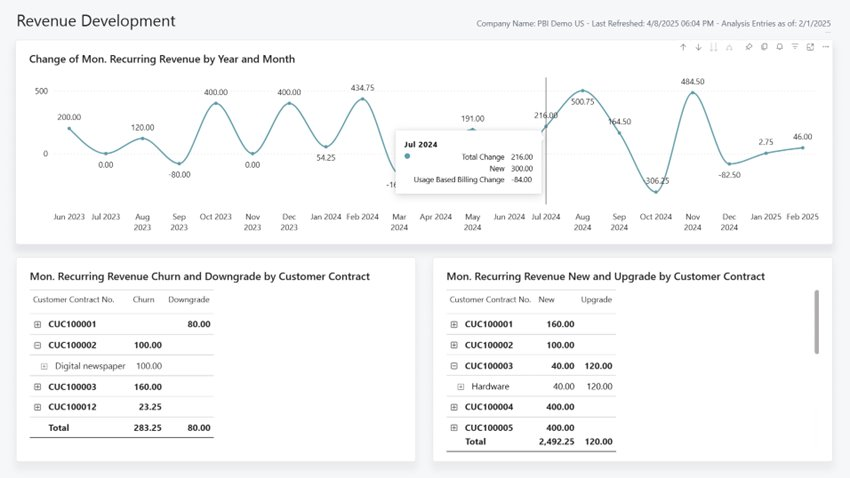Click the Total new value 2,492.25
The height and width of the screenshot is (478, 850).
[x=556, y=442]
